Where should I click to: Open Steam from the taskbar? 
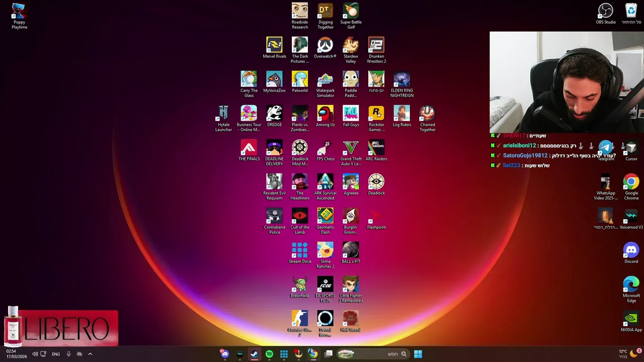pos(254,354)
